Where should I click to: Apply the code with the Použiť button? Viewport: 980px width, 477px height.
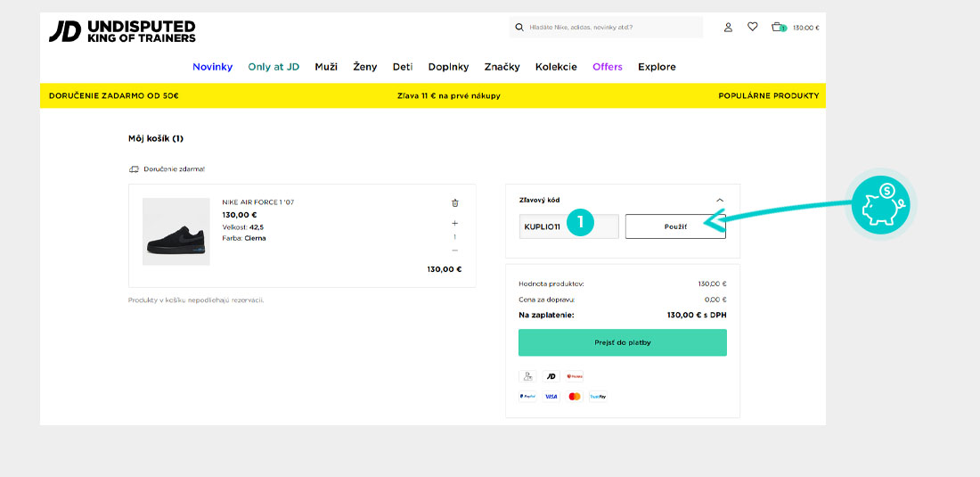tap(675, 226)
